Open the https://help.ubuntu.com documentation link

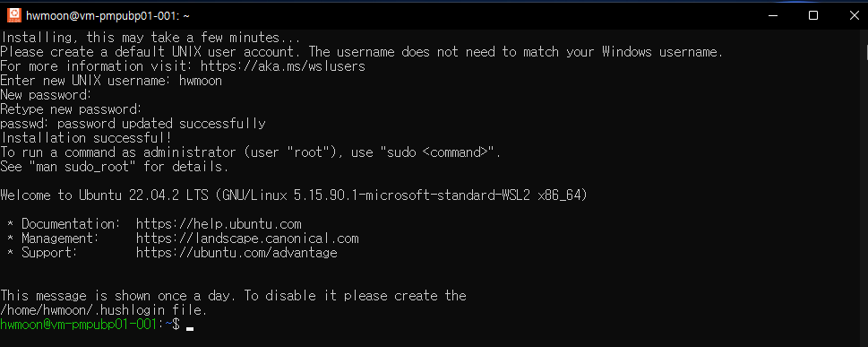[x=219, y=224]
